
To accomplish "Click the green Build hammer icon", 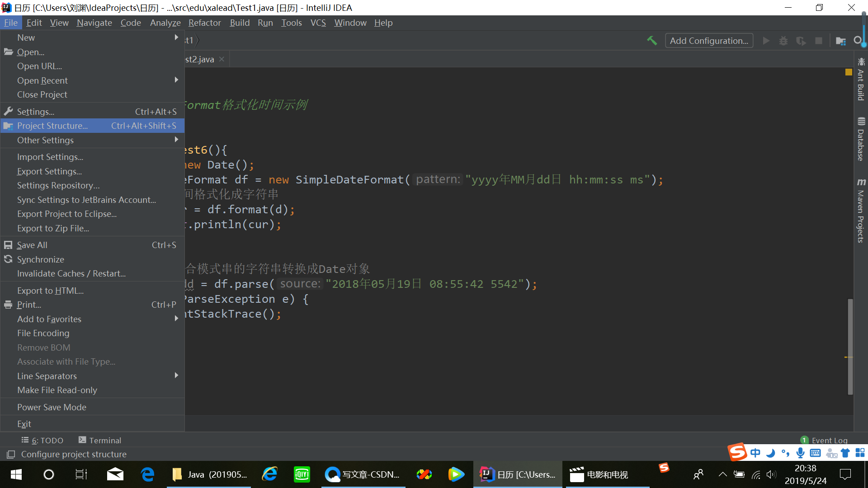I will pyautogui.click(x=651, y=41).
